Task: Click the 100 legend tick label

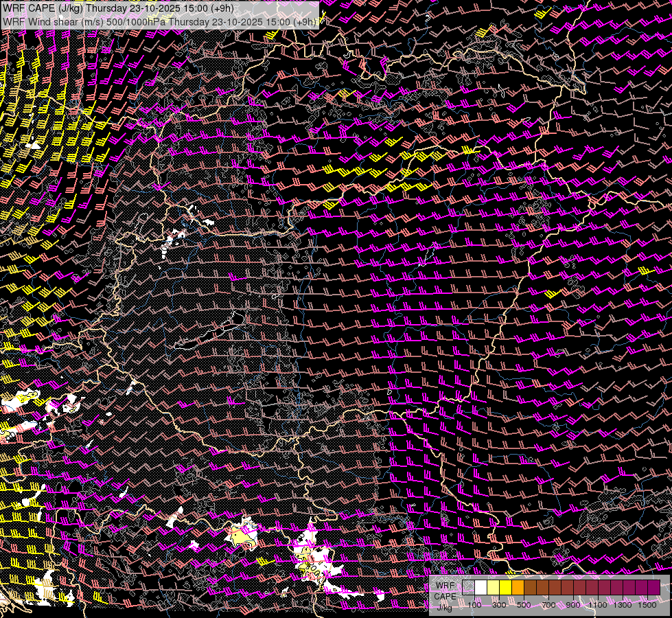Action: coord(474,605)
